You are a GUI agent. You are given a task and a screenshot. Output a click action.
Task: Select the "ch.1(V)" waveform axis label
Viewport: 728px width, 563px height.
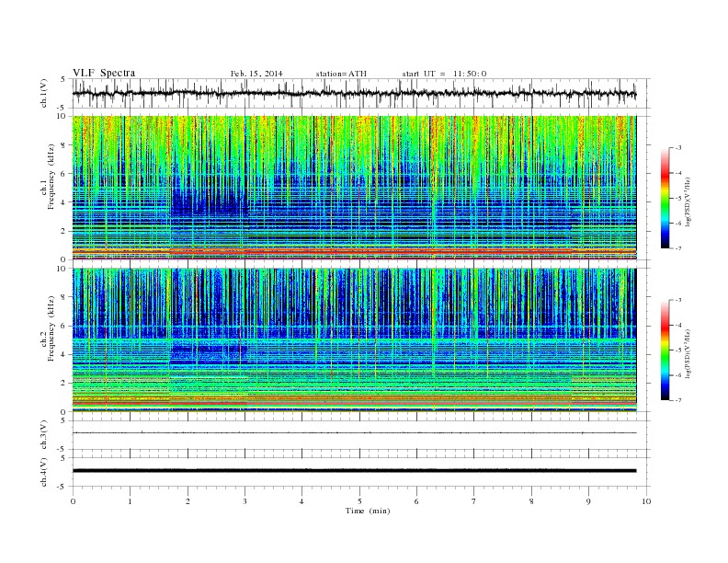tap(44, 93)
